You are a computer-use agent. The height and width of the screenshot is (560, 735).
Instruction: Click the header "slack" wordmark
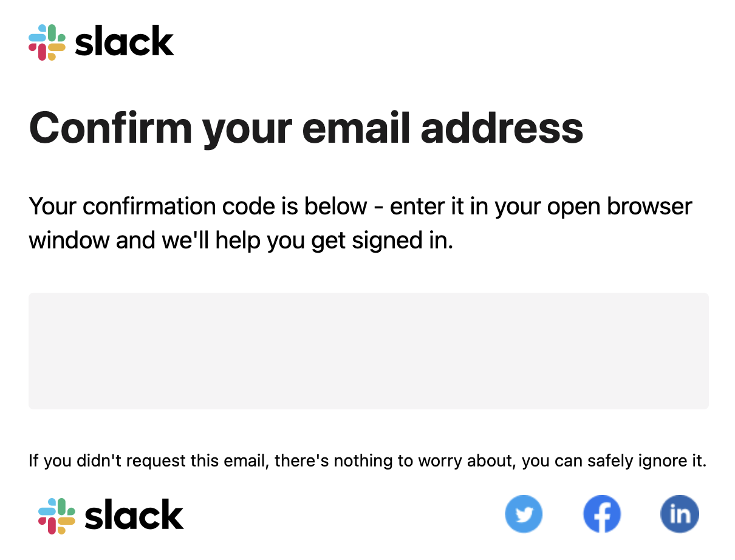(x=125, y=42)
